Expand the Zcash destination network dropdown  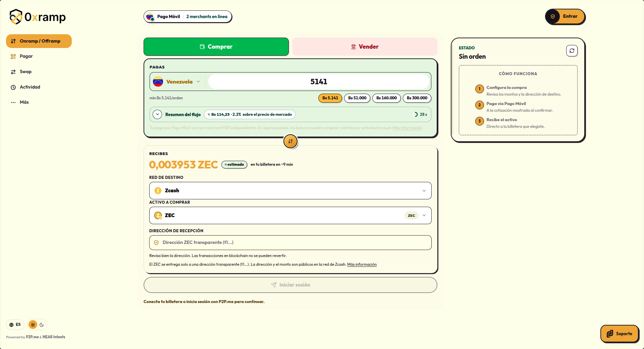(290, 191)
